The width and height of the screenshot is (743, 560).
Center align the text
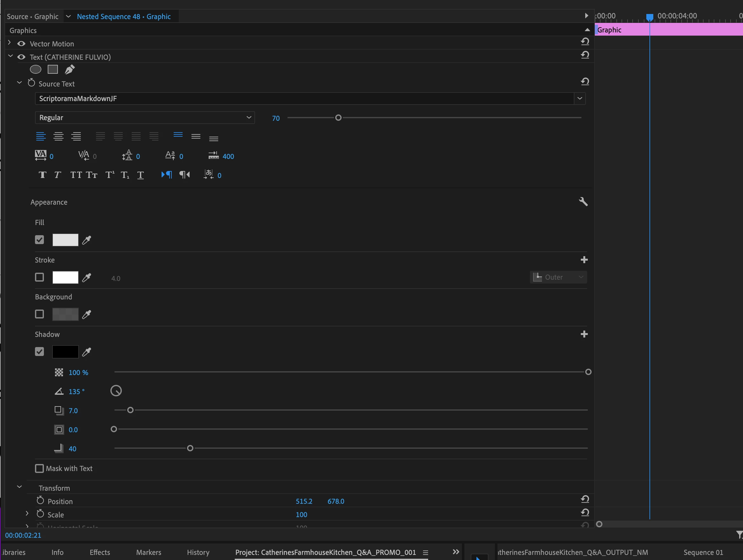59,136
